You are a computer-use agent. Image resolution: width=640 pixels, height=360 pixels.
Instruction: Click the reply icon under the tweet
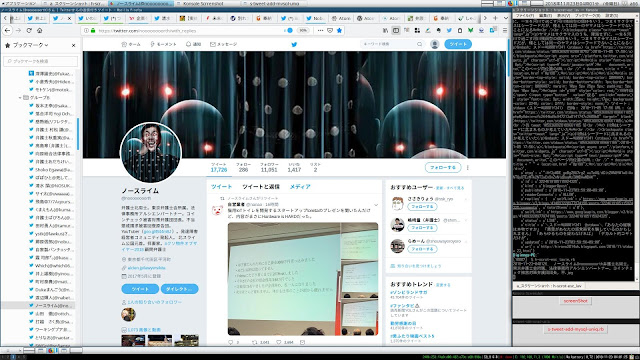(x=231, y=342)
